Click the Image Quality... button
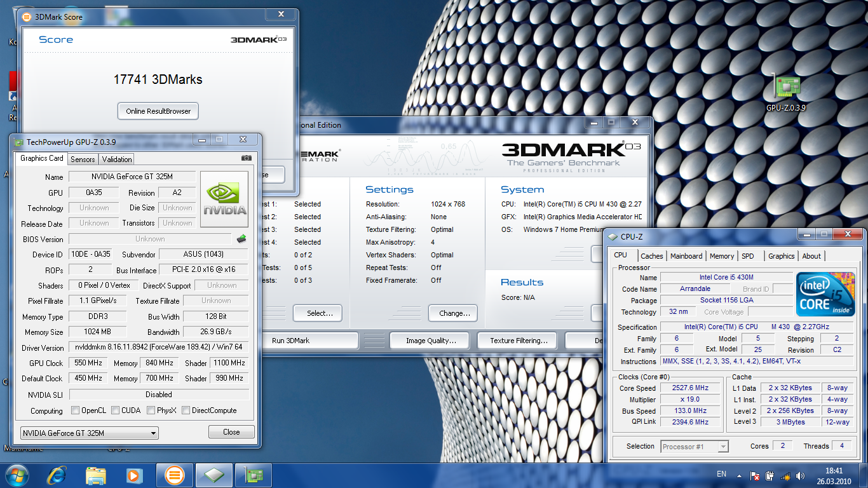The width and height of the screenshot is (868, 488). [430, 341]
